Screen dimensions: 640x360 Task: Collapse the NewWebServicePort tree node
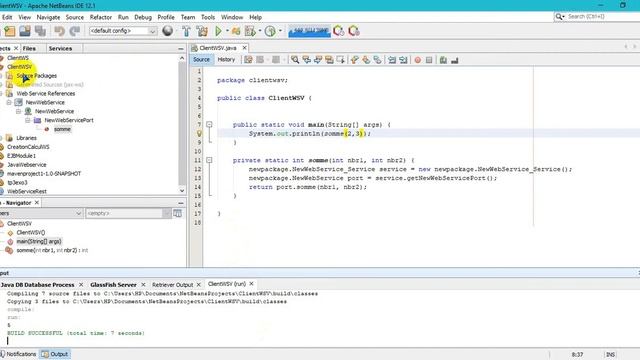click(28, 120)
